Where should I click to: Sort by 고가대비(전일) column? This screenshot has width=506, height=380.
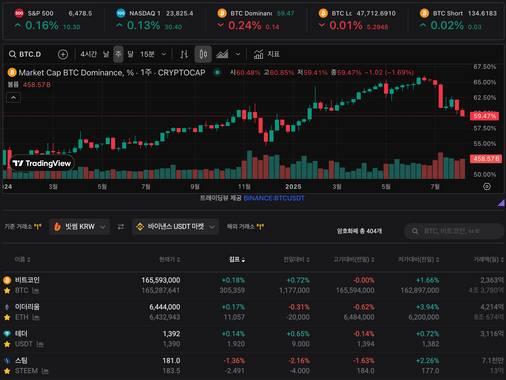tap(354, 259)
